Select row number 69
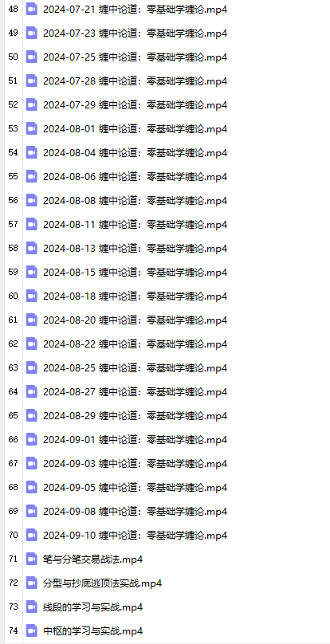This screenshot has width=330, height=644. point(13,511)
